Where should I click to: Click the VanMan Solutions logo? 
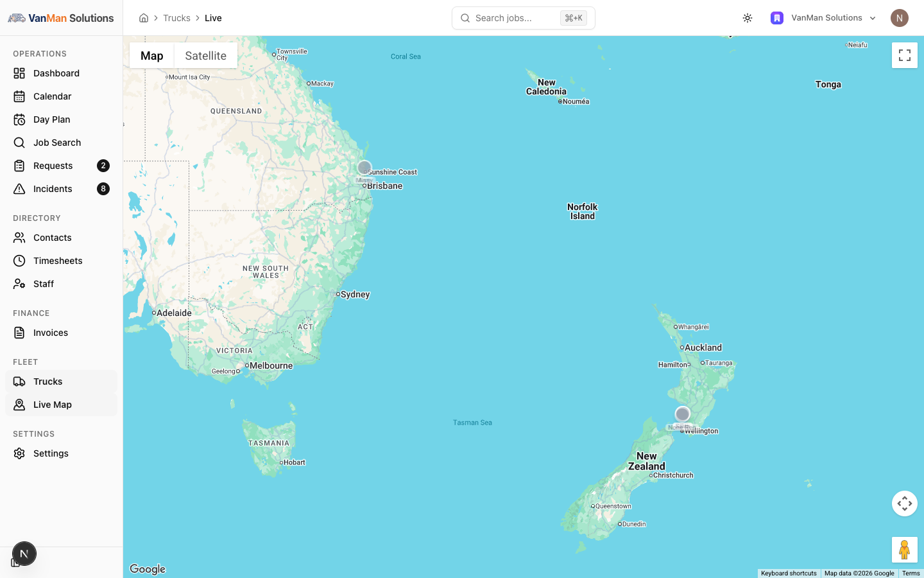61,18
